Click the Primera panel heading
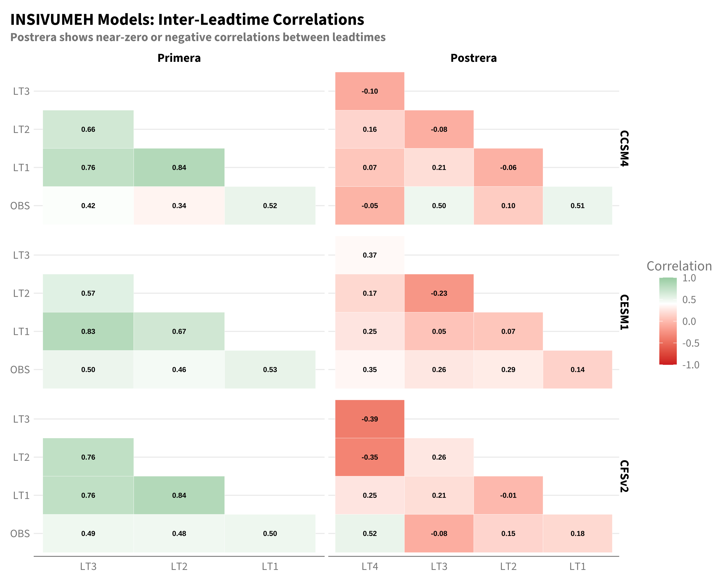Image resolution: width=728 pixels, height=582 pixels. (179, 58)
